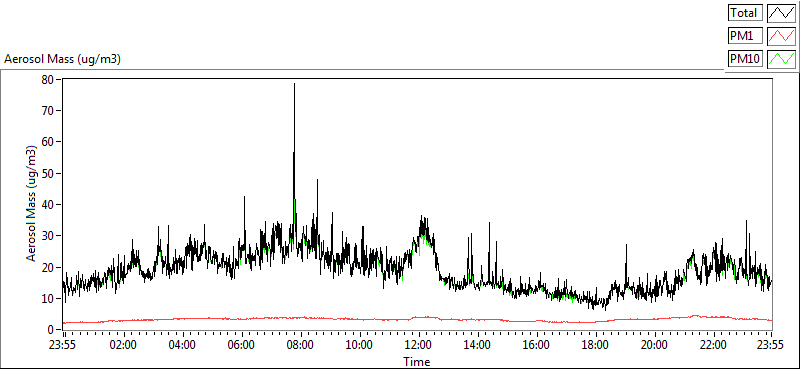Click the Total legend line-style icon
Viewport: 800px width, 369px height.
pyautogui.click(x=781, y=13)
